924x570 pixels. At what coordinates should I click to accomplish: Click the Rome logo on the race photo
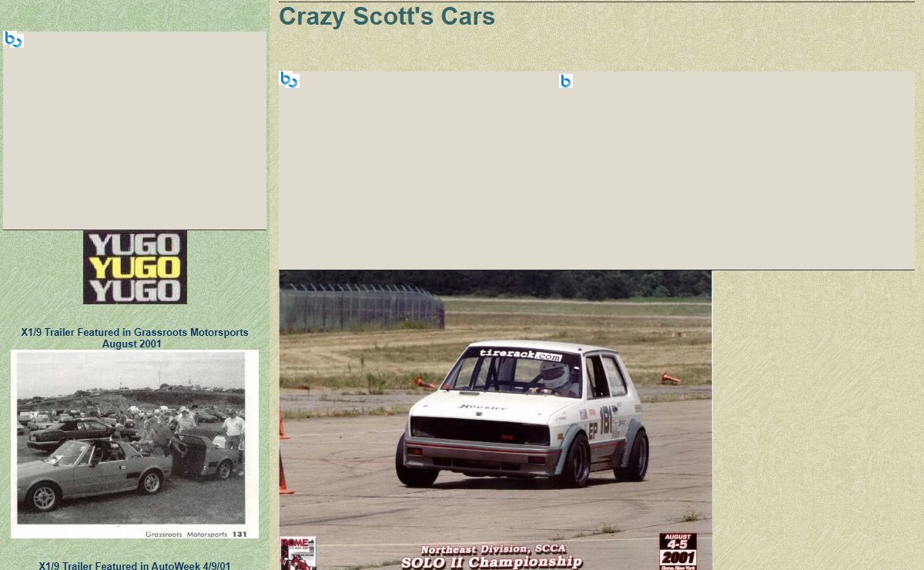coord(298,553)
